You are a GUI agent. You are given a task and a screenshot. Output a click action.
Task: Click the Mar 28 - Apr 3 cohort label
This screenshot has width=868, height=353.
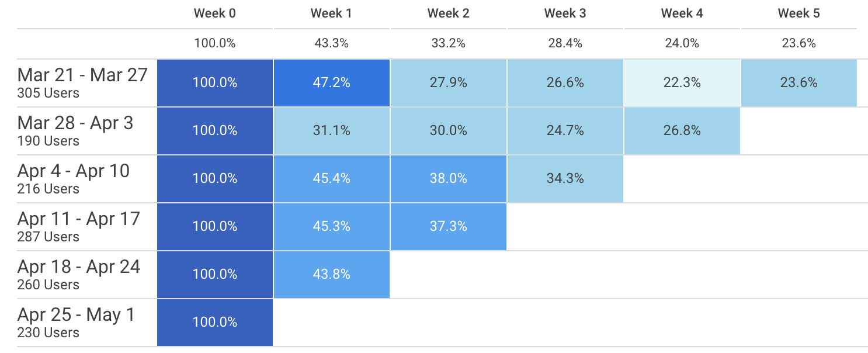click(75, 123)
